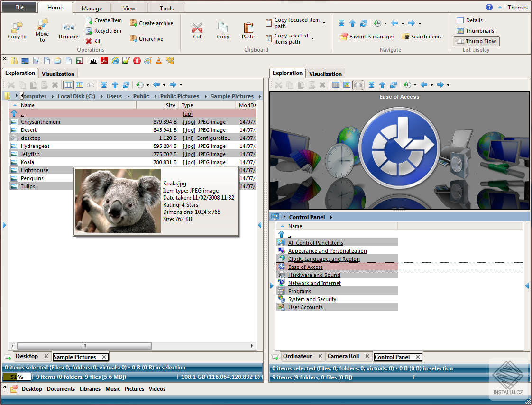Click the Cut scissors icon in ribbon
The width and height of the screenshot is (532, 405).
click(x=197, y=28)
